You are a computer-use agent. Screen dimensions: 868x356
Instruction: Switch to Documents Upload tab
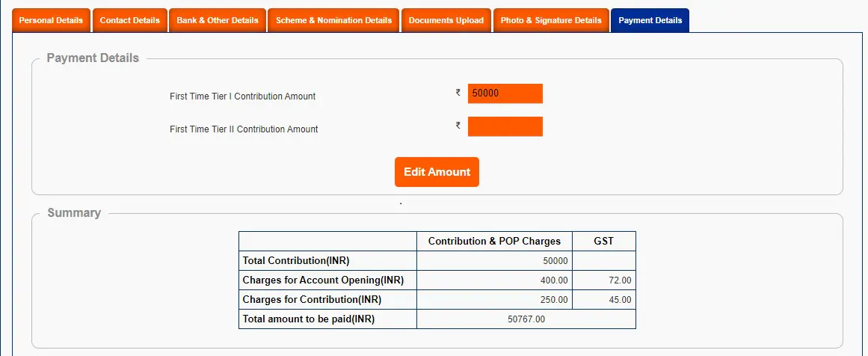pos(446,20)
